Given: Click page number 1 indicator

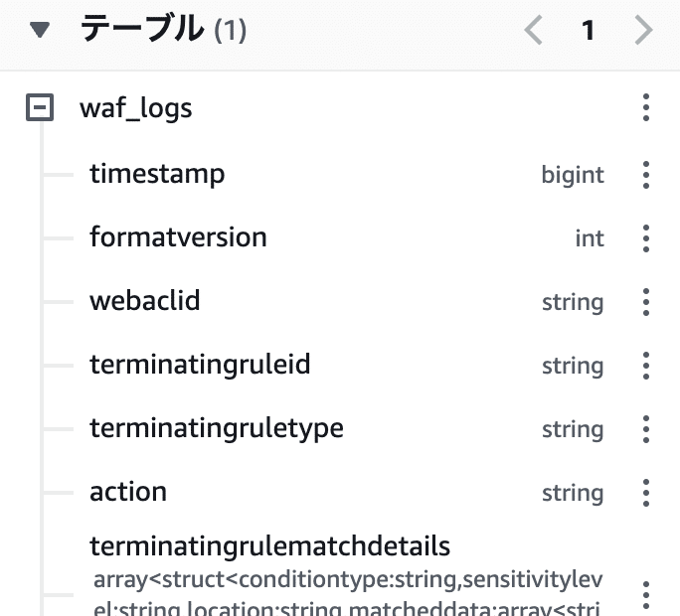Looking at the screenshot, I should [589, 31].
